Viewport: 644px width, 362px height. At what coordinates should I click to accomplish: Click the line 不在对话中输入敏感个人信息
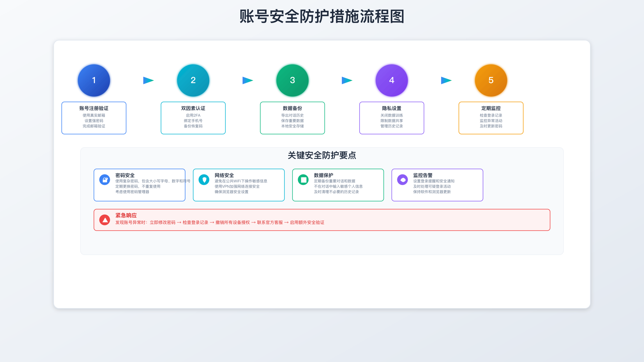[x=338, y=186]
